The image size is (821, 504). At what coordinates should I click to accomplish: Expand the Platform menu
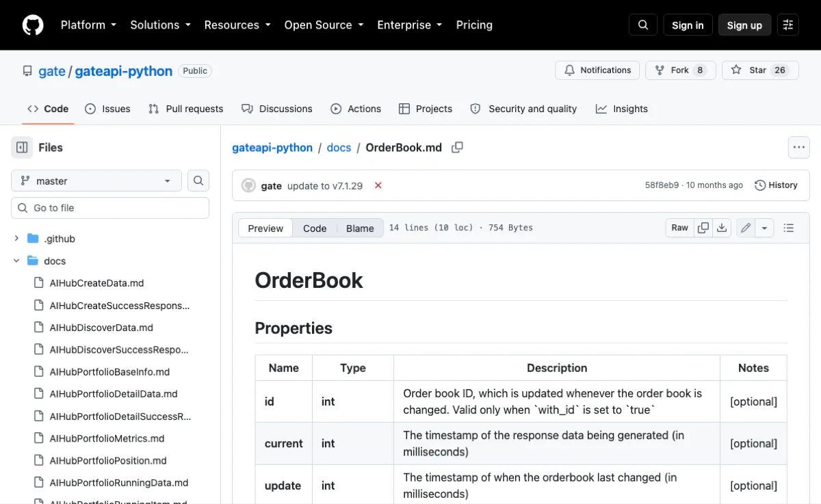point(88,25)
